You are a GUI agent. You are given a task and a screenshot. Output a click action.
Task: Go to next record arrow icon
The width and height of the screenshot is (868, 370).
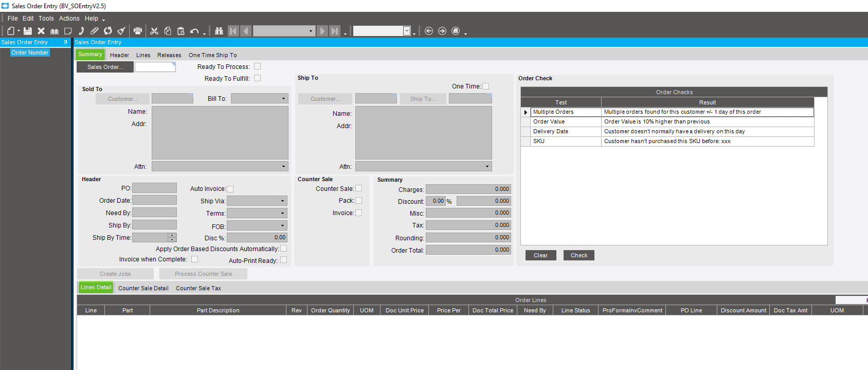322,31
